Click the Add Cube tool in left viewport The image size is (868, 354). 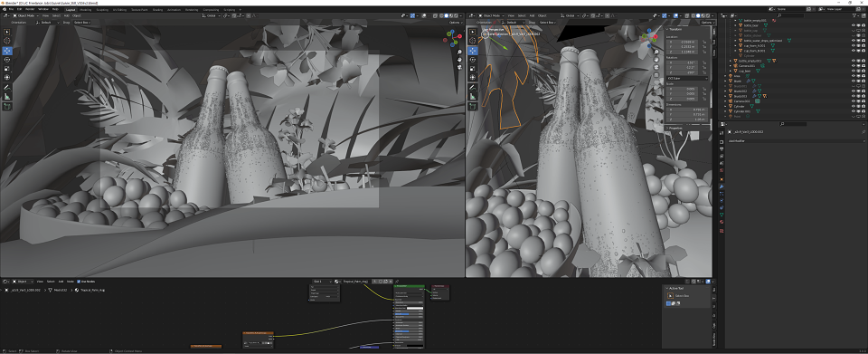coord(7,106)
